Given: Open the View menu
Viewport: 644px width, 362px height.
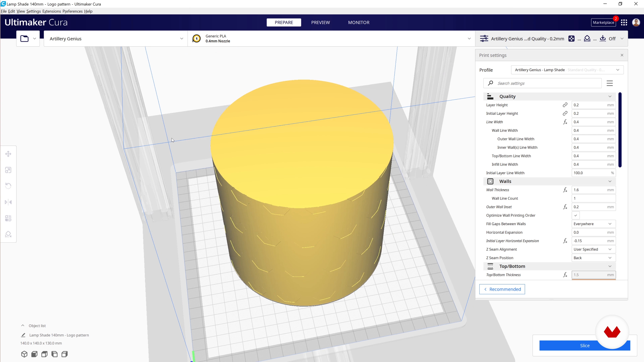Looking at the screenshot, I should pos(21,11).
